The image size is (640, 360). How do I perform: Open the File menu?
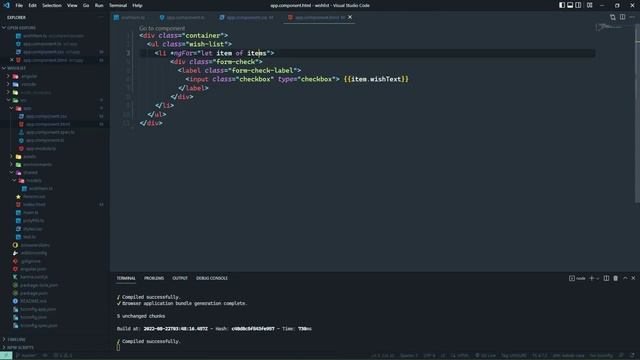(x=19, y=5)
